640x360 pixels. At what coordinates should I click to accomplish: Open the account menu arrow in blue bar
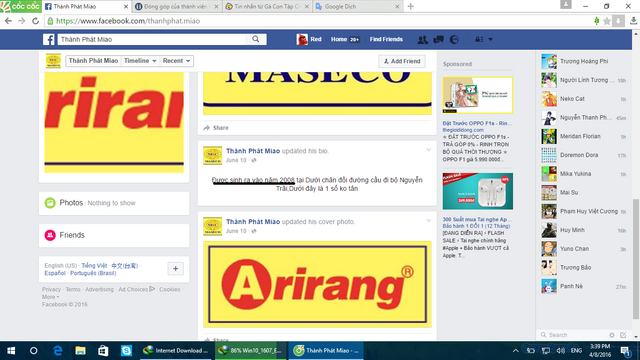click(x=491, y=40)
